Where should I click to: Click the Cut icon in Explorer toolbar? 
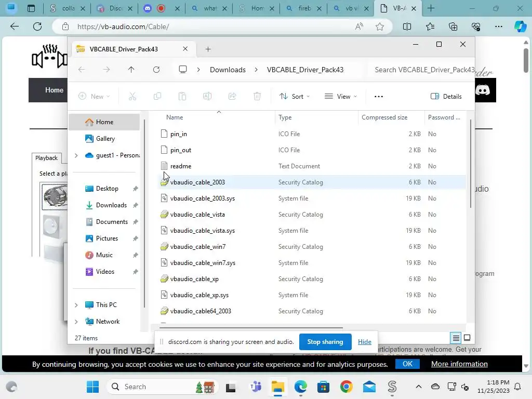pos(132,96)
